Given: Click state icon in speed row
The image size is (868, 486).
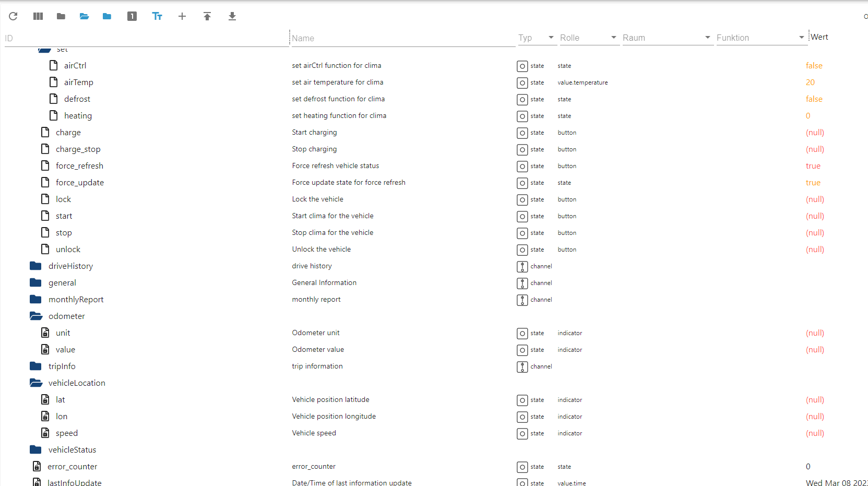Looking at the screenshot, I should click(x=522, y=433).
